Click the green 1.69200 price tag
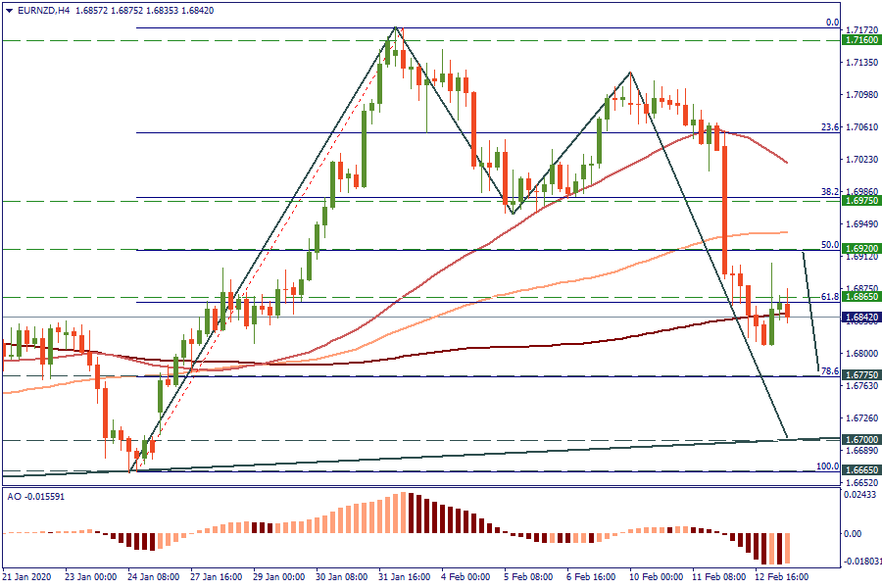Image resolution: width=882 pixels, height=588 pixels. click(x=861, y=249)
